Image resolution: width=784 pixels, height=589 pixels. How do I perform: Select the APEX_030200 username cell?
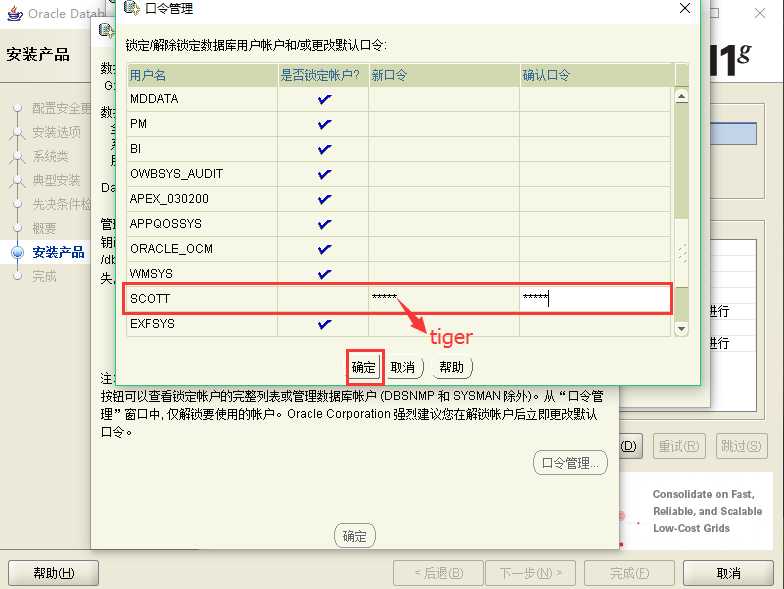click(x=202, y=199)
